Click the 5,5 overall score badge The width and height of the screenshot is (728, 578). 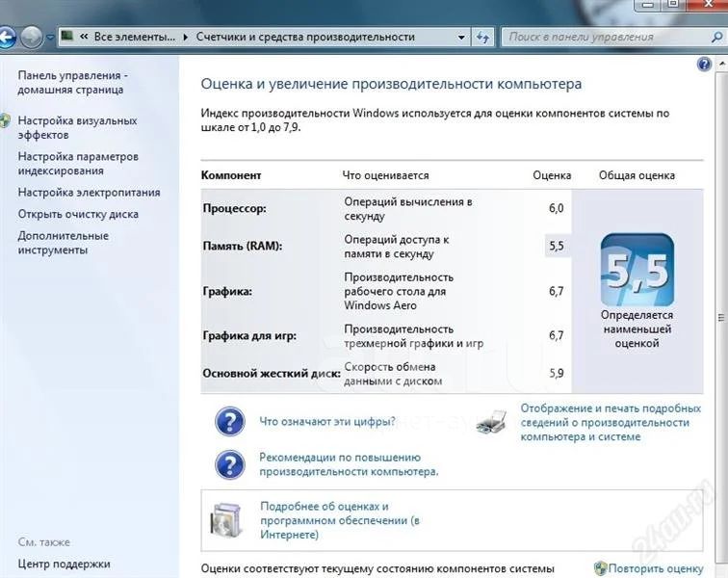637,270
